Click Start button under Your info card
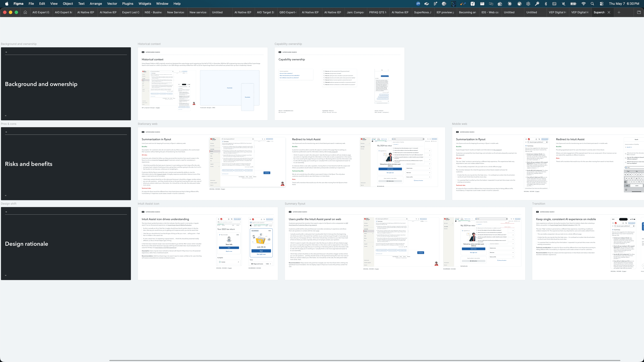This screenshot has height=362, width=644. coord(229,248)
